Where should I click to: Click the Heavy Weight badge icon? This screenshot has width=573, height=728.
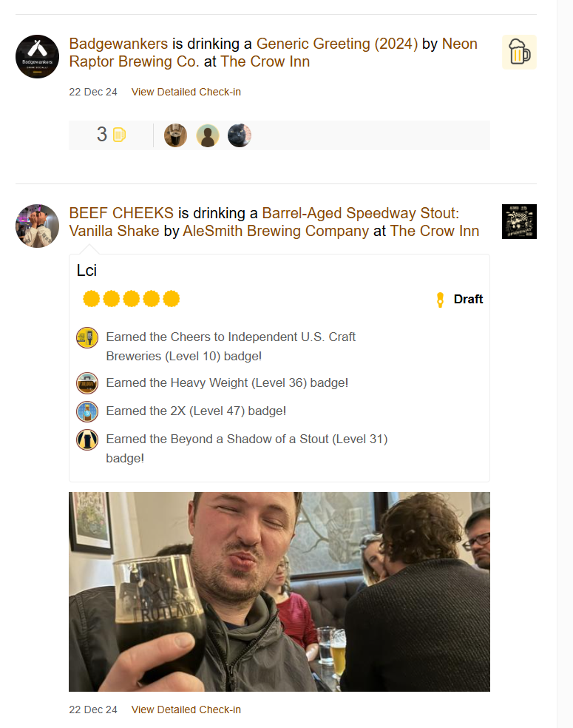click(87, 383)
